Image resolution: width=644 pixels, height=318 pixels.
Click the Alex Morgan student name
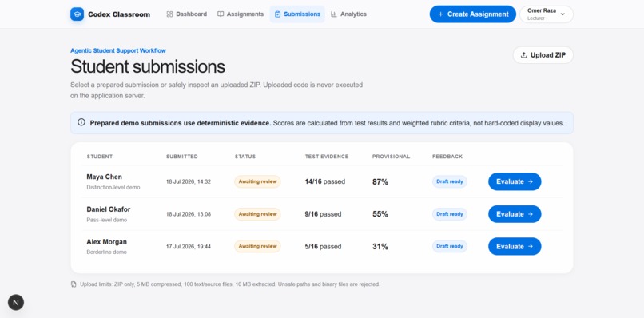[107, 241]
